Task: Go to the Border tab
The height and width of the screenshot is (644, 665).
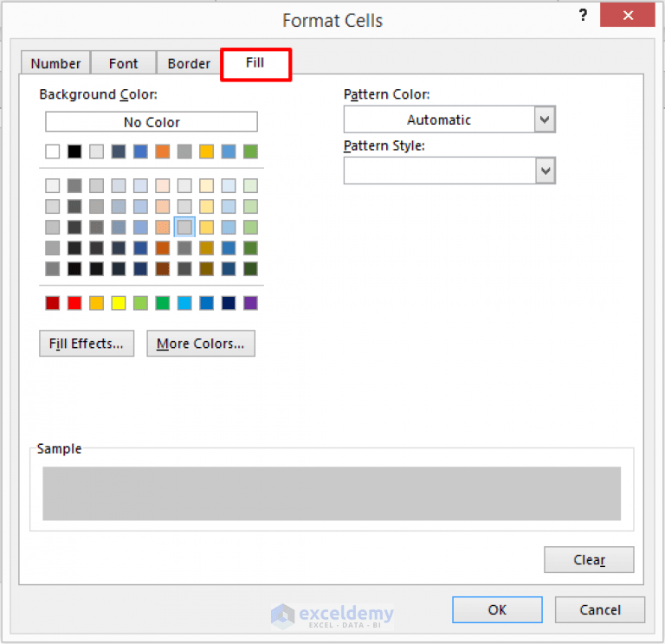Action: coord(189,63)
